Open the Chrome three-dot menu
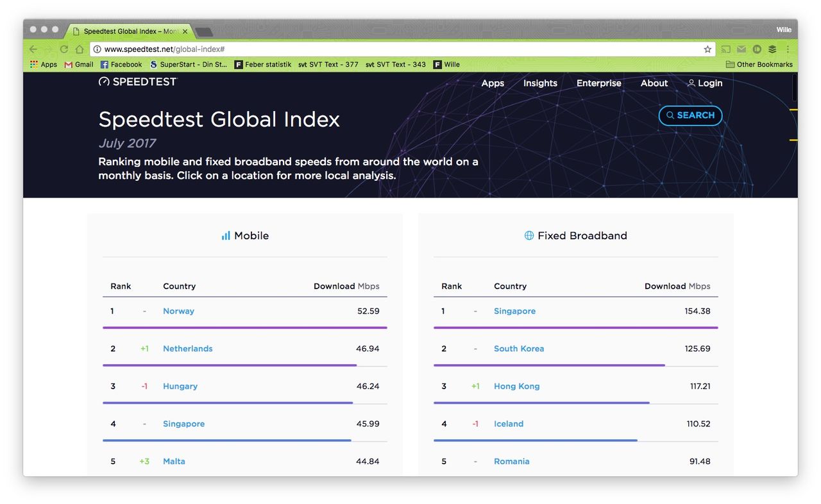Screen dimensions: 821x504 pos(788,49)
